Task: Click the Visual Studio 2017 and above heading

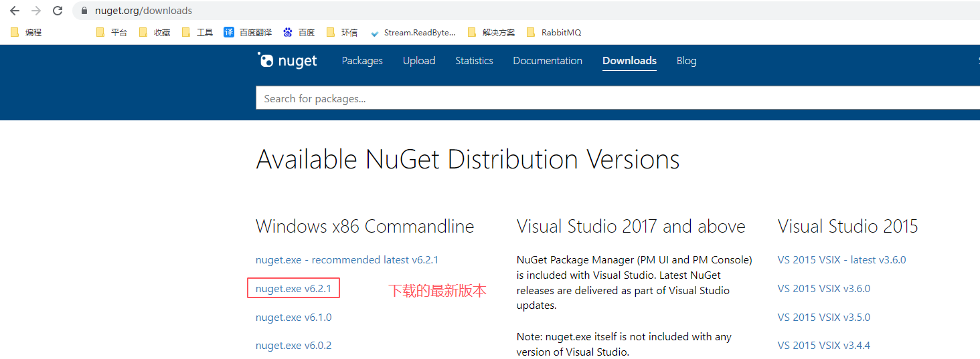Action: [631, 227]
